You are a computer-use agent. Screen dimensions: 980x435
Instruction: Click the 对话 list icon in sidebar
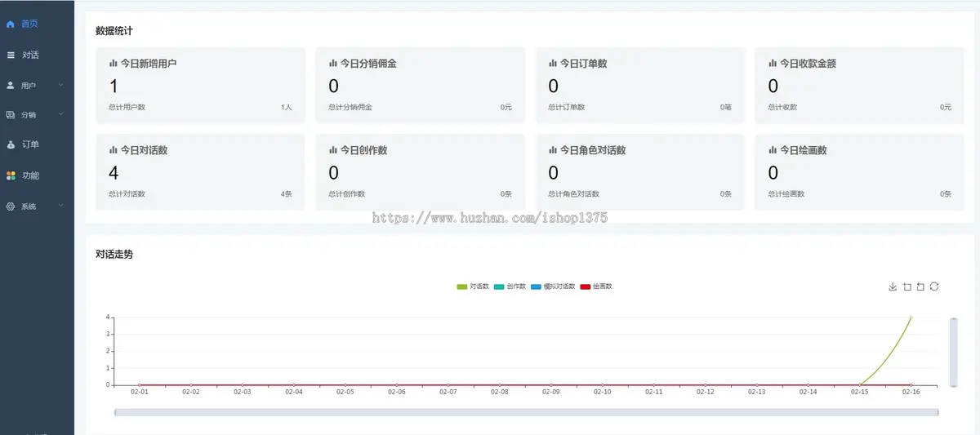(x=11, y=55)
